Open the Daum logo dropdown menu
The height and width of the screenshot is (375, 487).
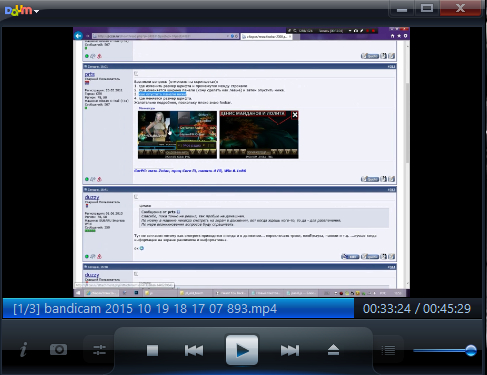coord(22,11)
